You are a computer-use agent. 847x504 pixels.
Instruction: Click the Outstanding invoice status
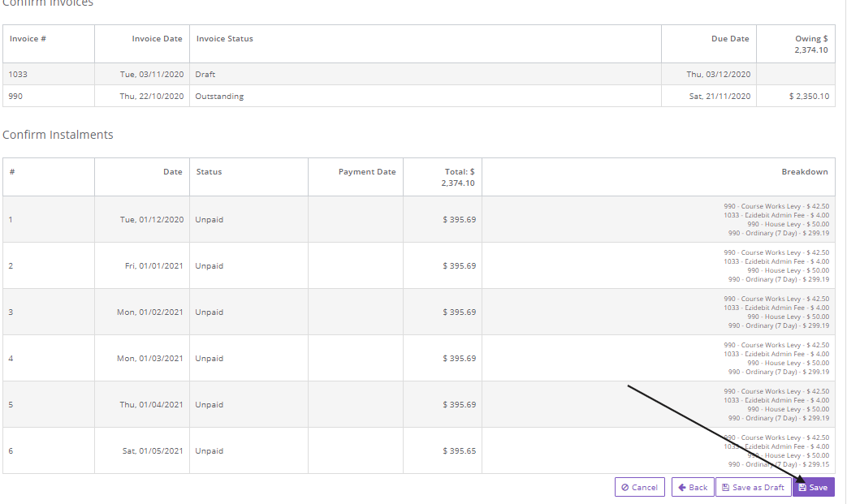(219, 97)
